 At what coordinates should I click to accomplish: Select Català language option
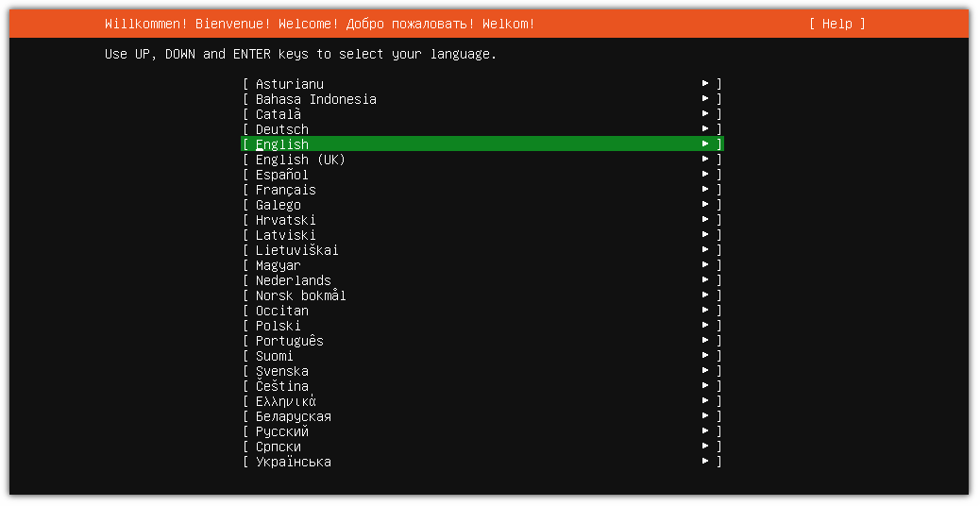[x=482, y=113]
